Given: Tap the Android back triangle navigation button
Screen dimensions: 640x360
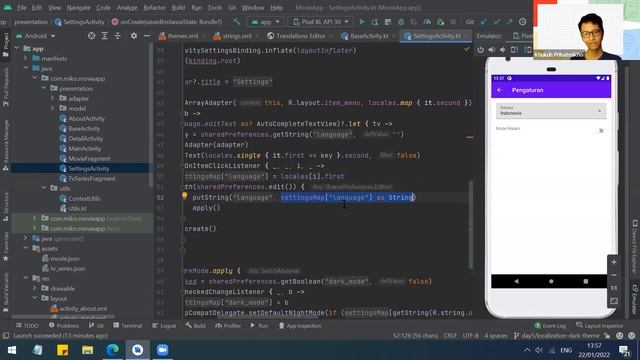Looking at the screenshot, I should coord(516,281).
